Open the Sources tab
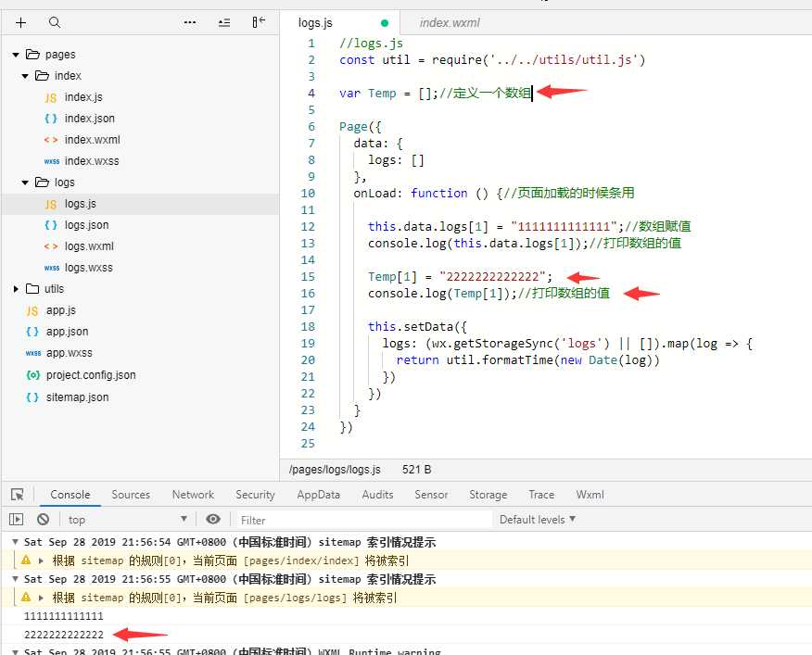Image resolution: width=812 pixels, height=655 pixels. click(131, 495)
